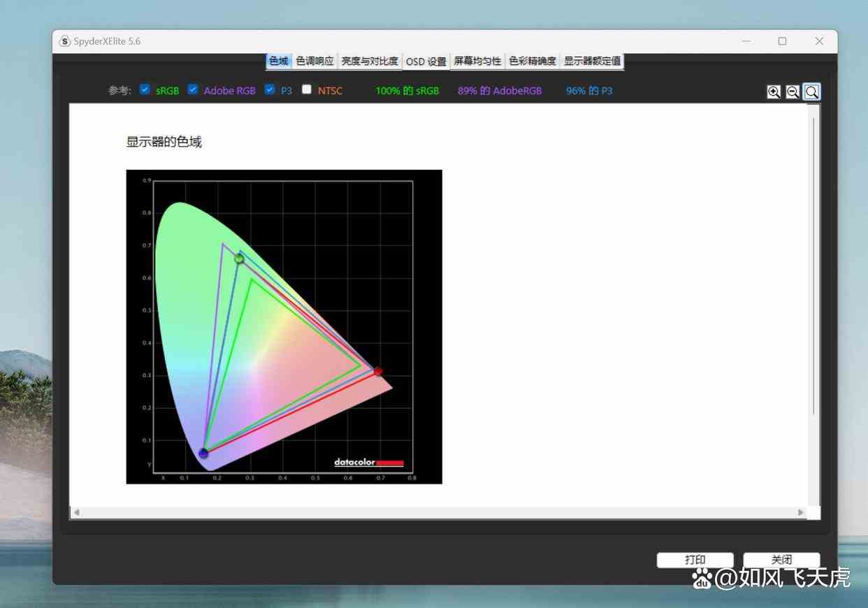Image resolution: width=868 pixels, height=608 pixels.
Task: Click the SpyderX logo in the title bar
Action: (65, 41)
